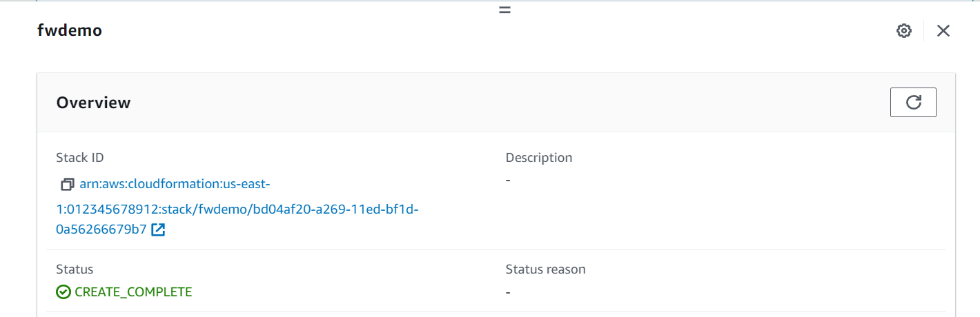This screenshot has height=317, width=980.
Task: Click the panel resize handle at top
Action: pos(504,10)
